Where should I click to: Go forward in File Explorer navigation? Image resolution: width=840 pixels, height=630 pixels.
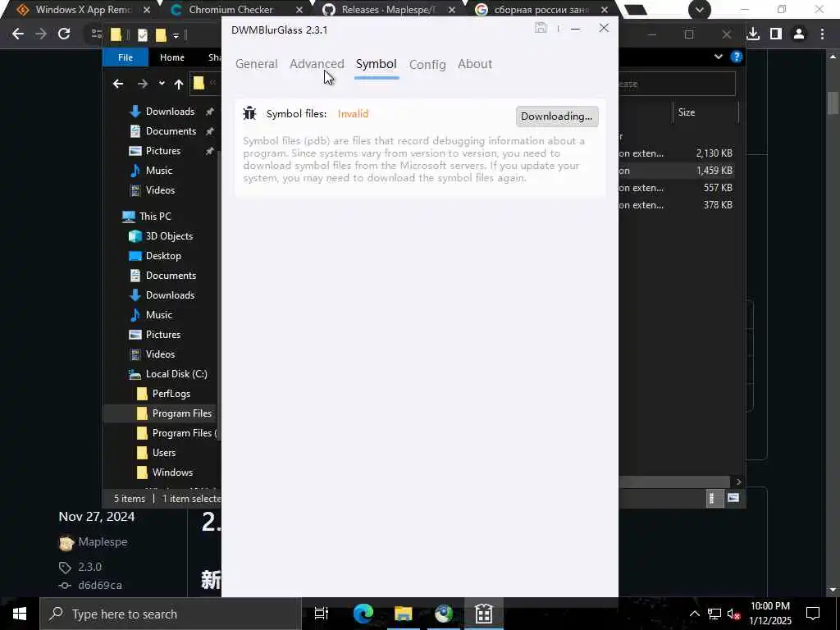click(x=142, y=84)
